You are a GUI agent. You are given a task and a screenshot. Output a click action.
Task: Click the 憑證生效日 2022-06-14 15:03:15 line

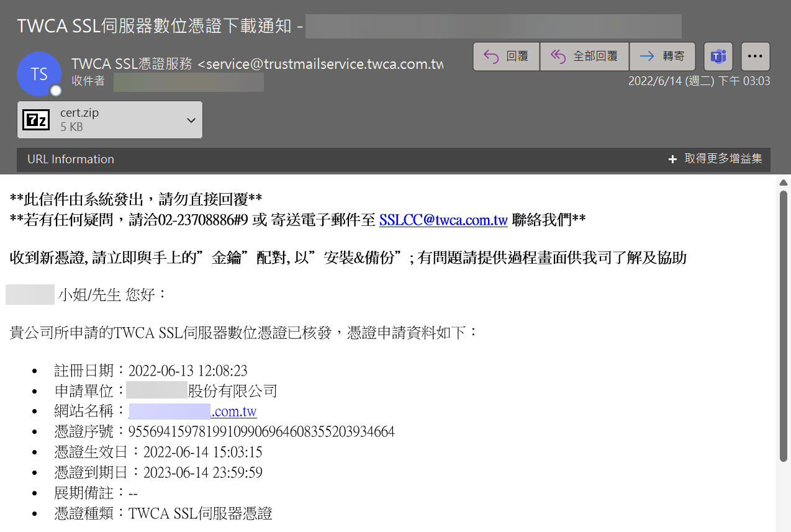coord(158,453)
